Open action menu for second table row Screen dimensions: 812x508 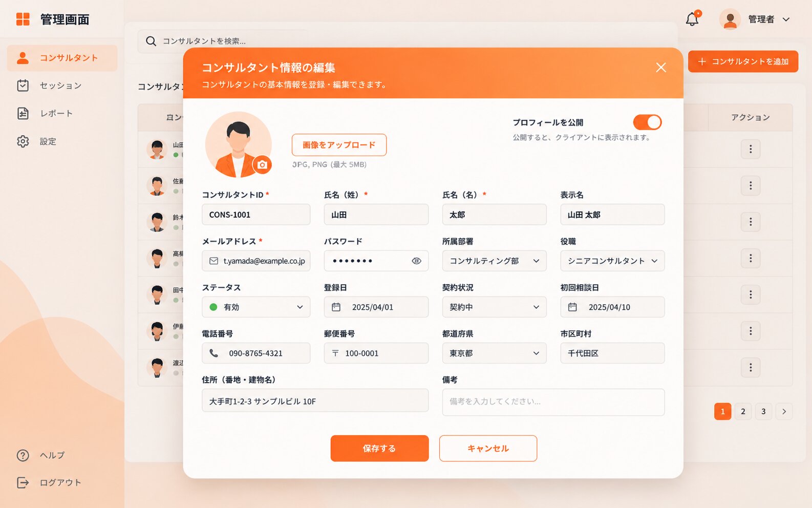(751, 185)
